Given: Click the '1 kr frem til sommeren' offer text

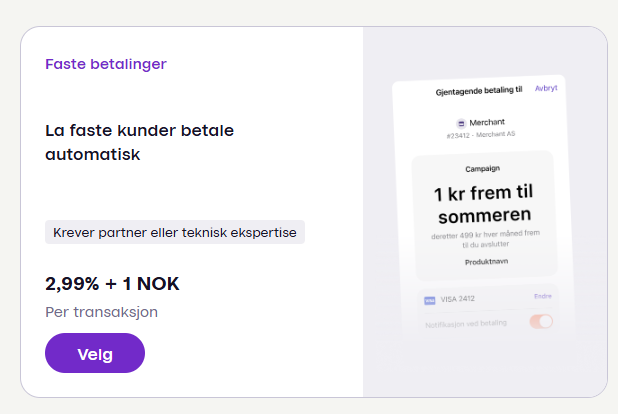Looking at the screenshot, I should pyautogui.click(x=482, y=203).
